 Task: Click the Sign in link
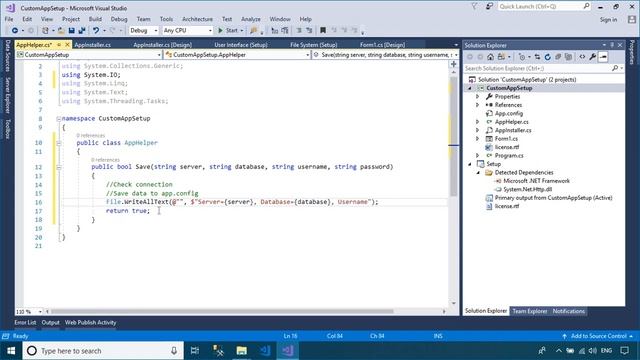tap(608, 19)
